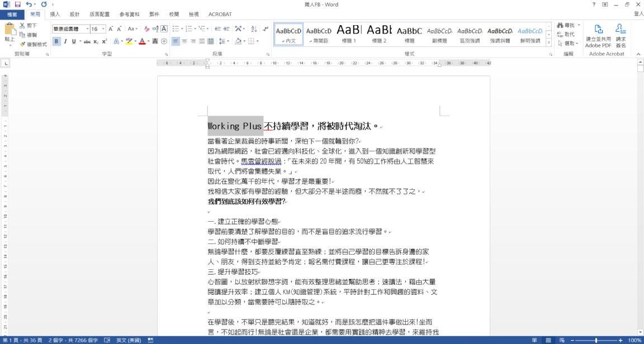Click the 登入 (Sign in) link
Viewport: 644px width, 344px height.
[x=638, y=14]
